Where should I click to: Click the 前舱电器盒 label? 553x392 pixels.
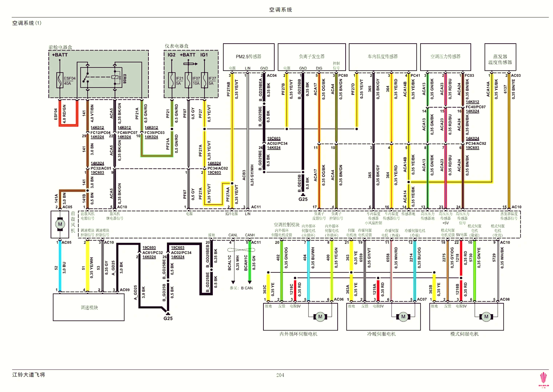[60, 47]
